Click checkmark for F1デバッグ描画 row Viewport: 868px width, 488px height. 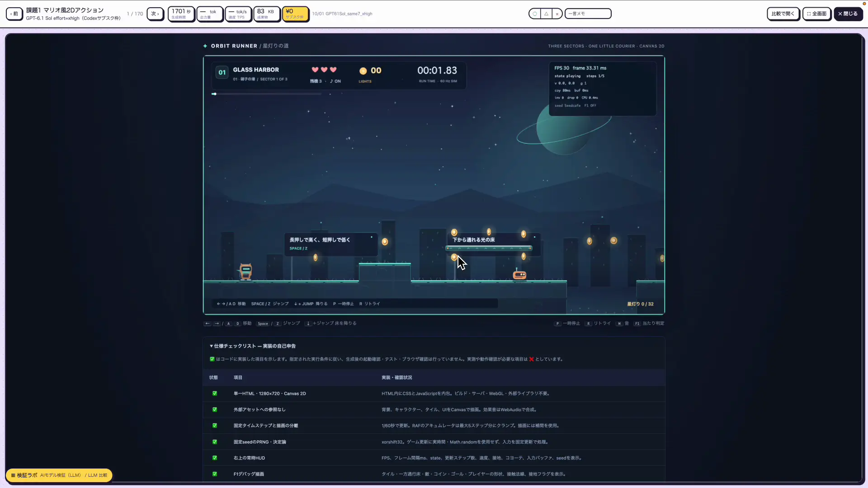pos(215,474)
